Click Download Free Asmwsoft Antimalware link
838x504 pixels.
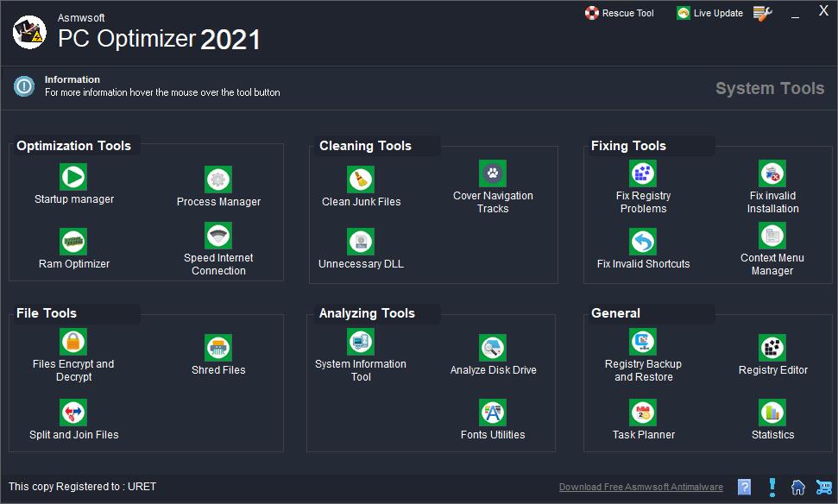tap(640, 487)
